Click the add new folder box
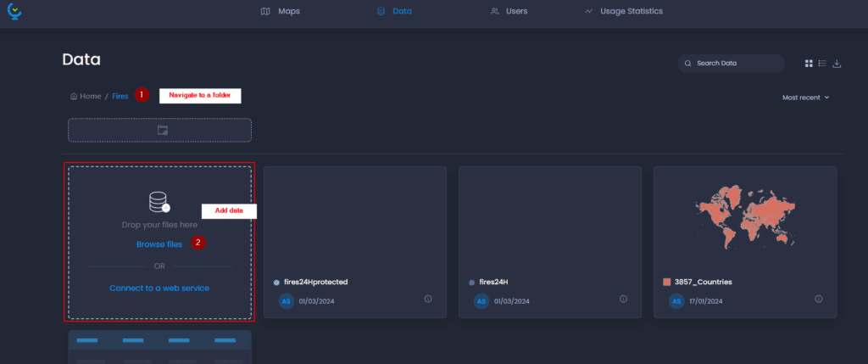 160,130
